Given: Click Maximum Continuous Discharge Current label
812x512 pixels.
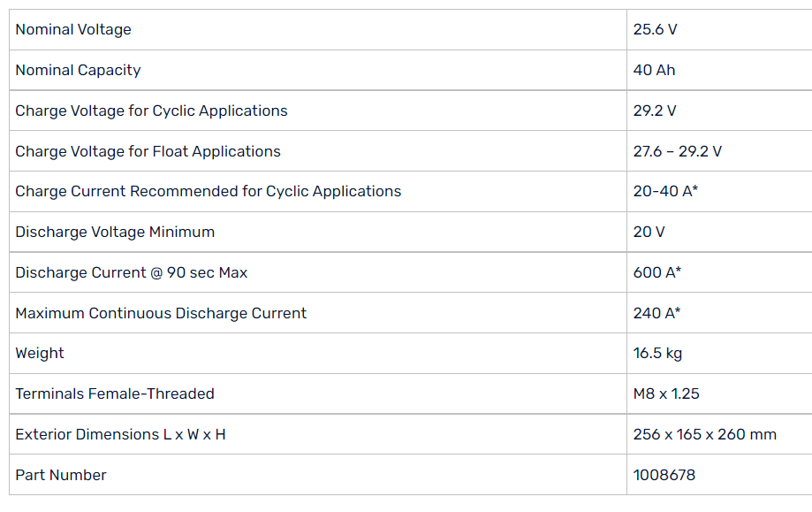Looking at the screenshot, I should (x=161, y=313).
